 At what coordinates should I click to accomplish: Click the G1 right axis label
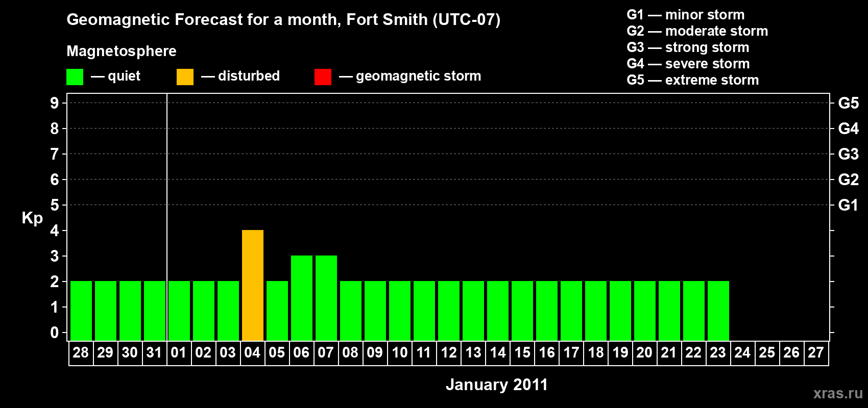pyautogui.click(x=849, y=205)
